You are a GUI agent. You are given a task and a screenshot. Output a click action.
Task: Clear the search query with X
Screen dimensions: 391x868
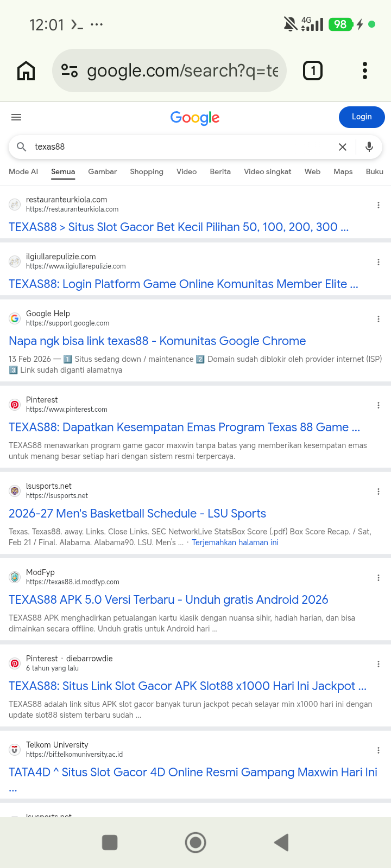[343, 147]
